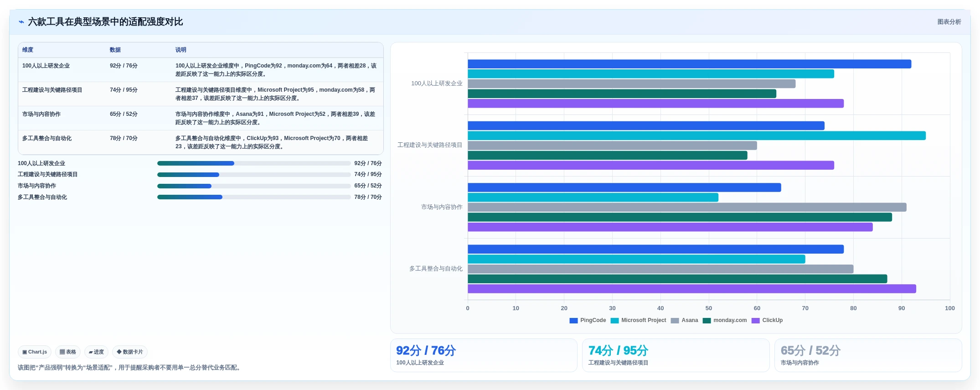Click the PingCode bar in 工程建设与关键路径项目 group
The width and height of the screenshot is (980, 390).
pyautogui.click(x=646, y=126)
